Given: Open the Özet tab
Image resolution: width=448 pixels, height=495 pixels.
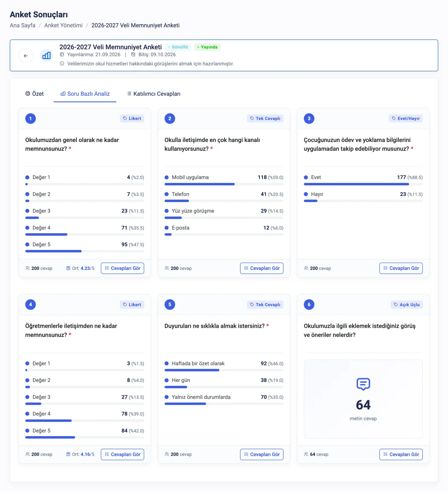Looking at the screenshot, I should coord(34,94).
